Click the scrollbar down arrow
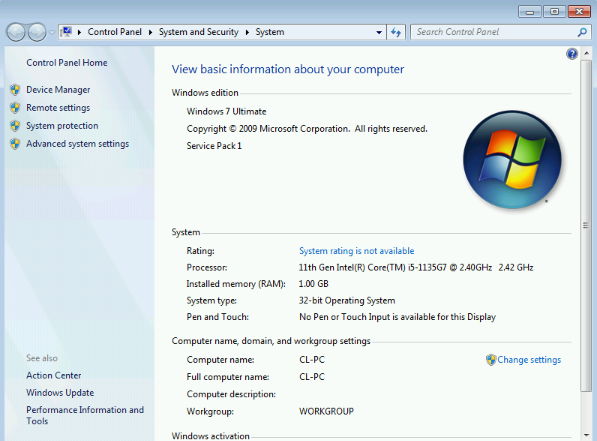This screenshot has width=597, height=441. coord(586,435)
